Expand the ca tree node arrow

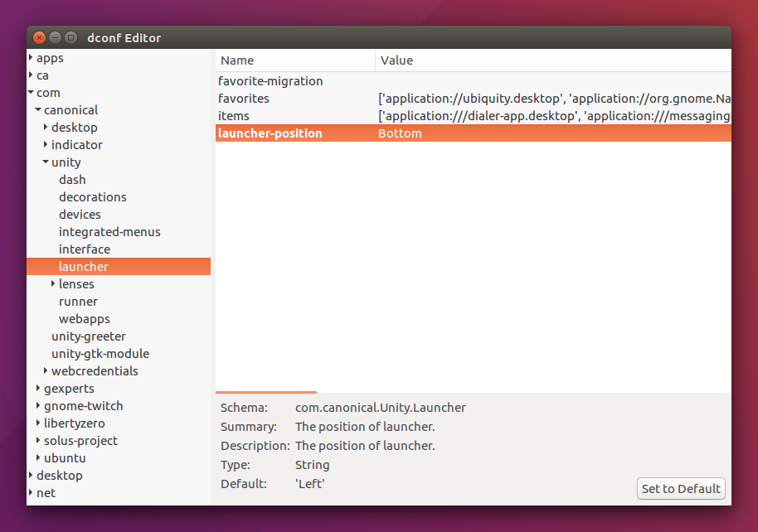coord(31,75)
